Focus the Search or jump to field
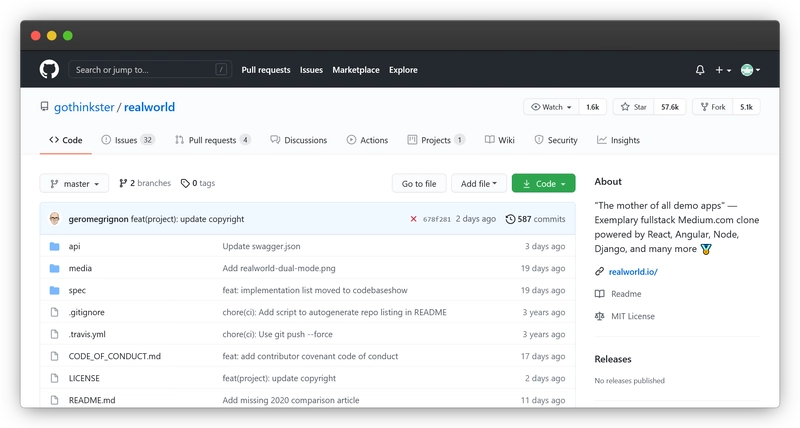The image size is (800, 428). pyautogui.click(x=150, y=69)
